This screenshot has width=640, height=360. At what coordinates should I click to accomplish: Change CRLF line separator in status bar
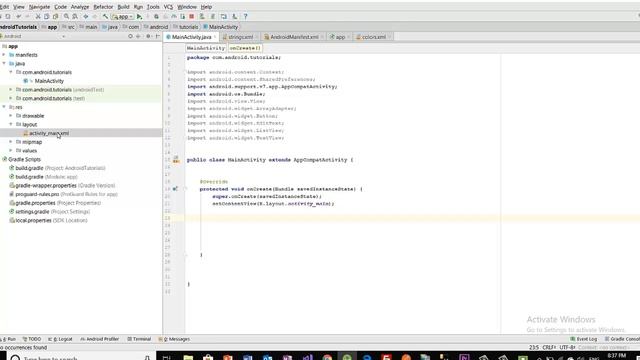[549, 347]
